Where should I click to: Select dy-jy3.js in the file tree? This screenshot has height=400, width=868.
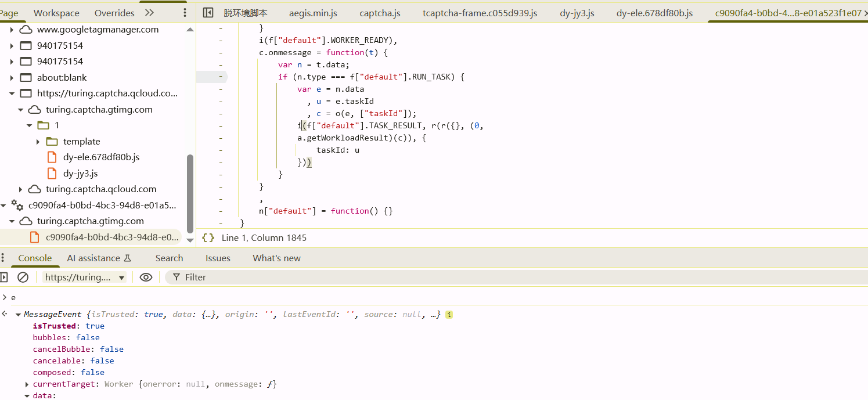(80, 174)
